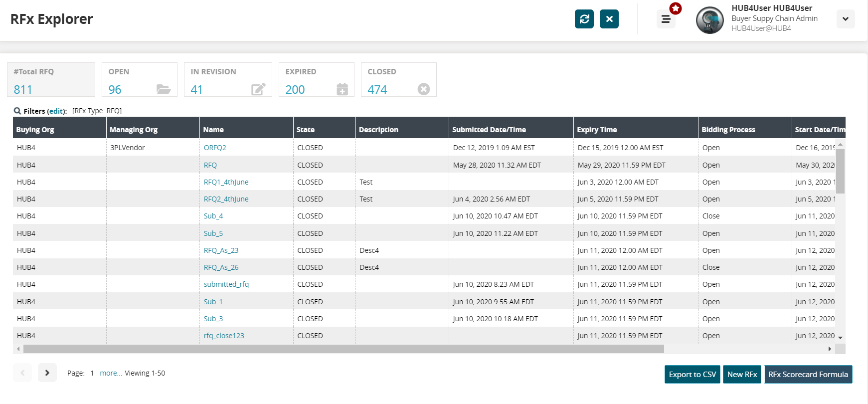
Task: Click the horizontal scrollbar below the table
Action: point(343,349)
